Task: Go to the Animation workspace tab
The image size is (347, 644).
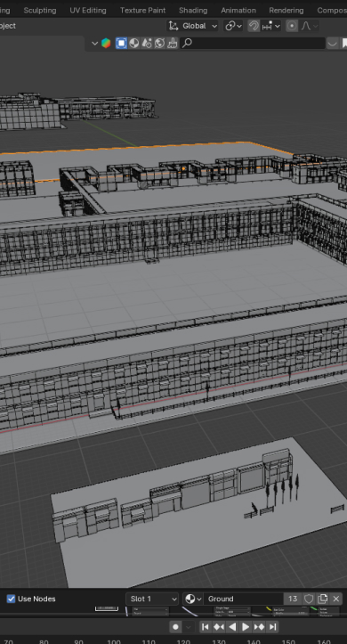Action: tap(238, 11)
